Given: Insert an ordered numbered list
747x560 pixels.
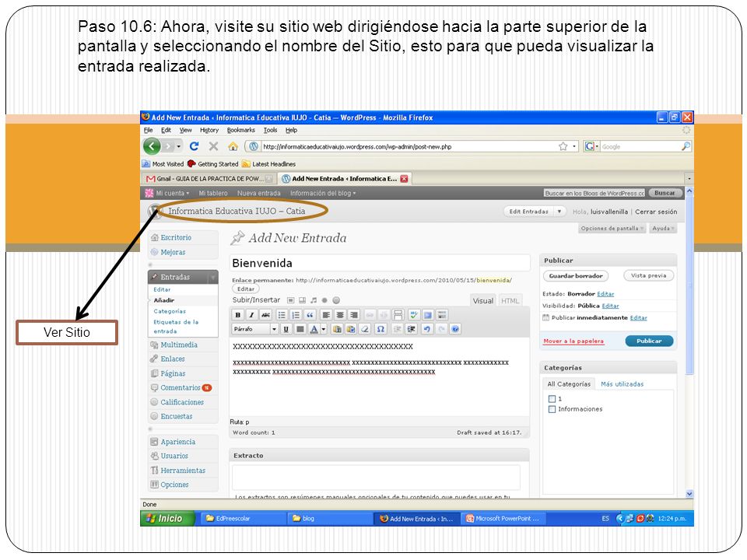Looking at the screenshot, I should (296, 315).
